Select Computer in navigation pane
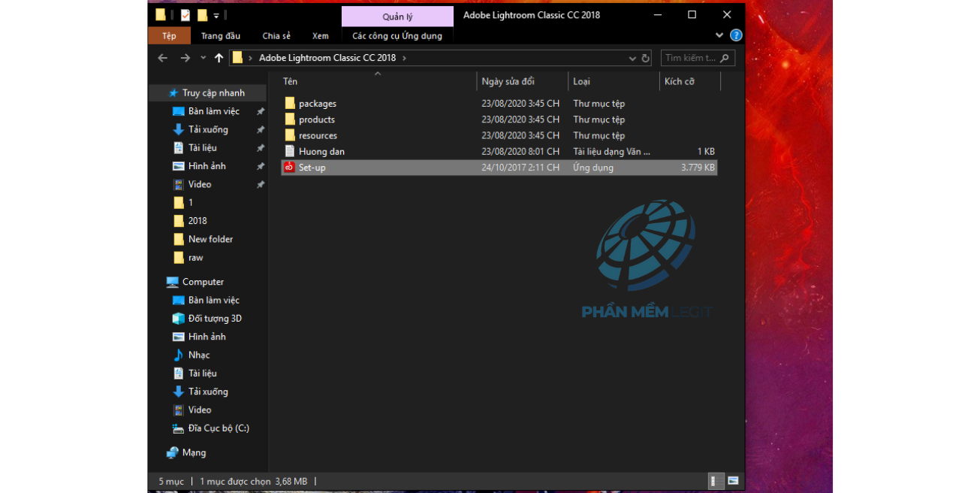 click(x=203, y=282)
